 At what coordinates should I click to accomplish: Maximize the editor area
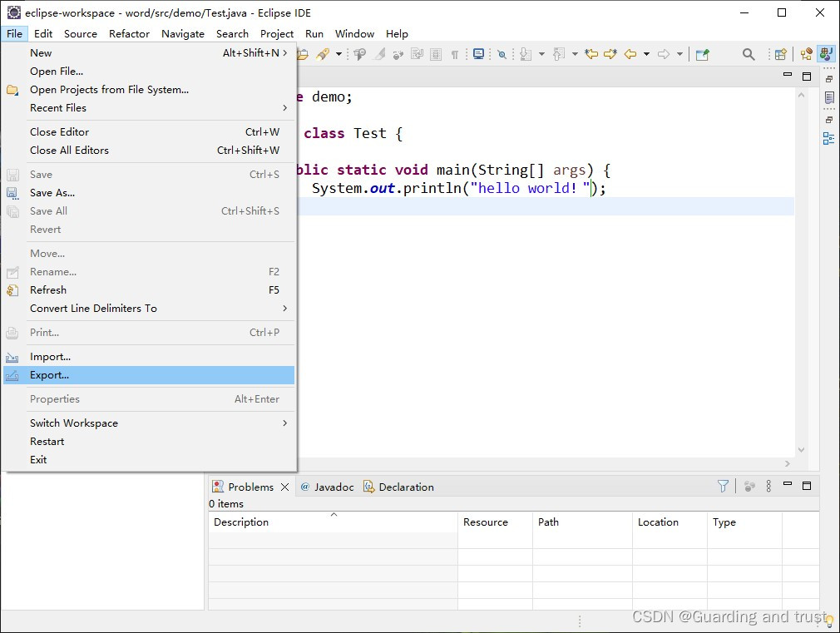(807, 77)
